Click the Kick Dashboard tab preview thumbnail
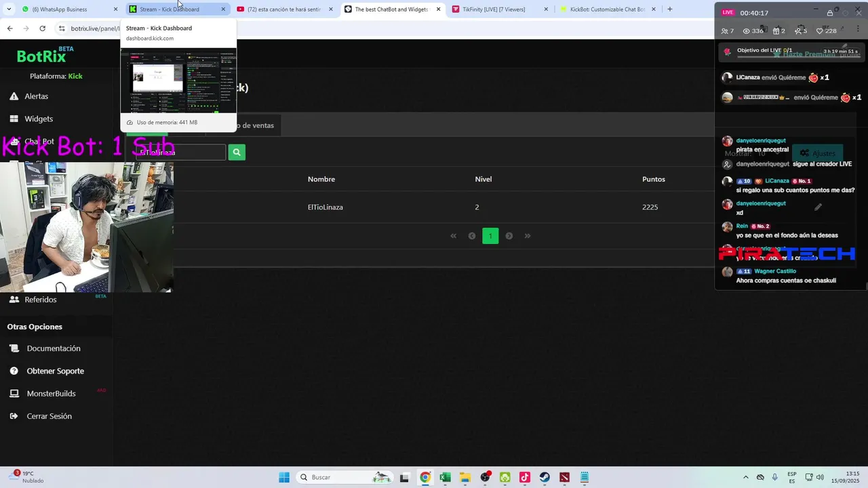The width and height of the screenshot is (868, 488). point(178,80)
